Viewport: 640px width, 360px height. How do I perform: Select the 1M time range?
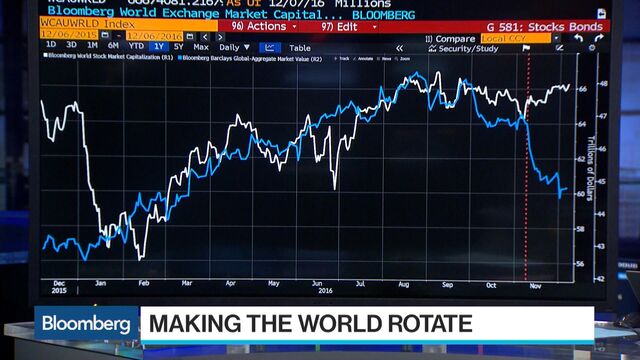tap(93, 45)
